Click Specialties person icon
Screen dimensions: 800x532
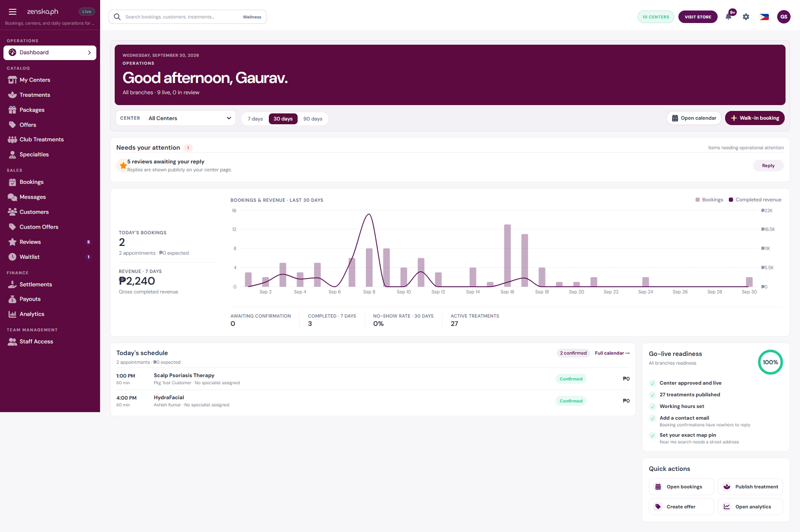(12, 154)
